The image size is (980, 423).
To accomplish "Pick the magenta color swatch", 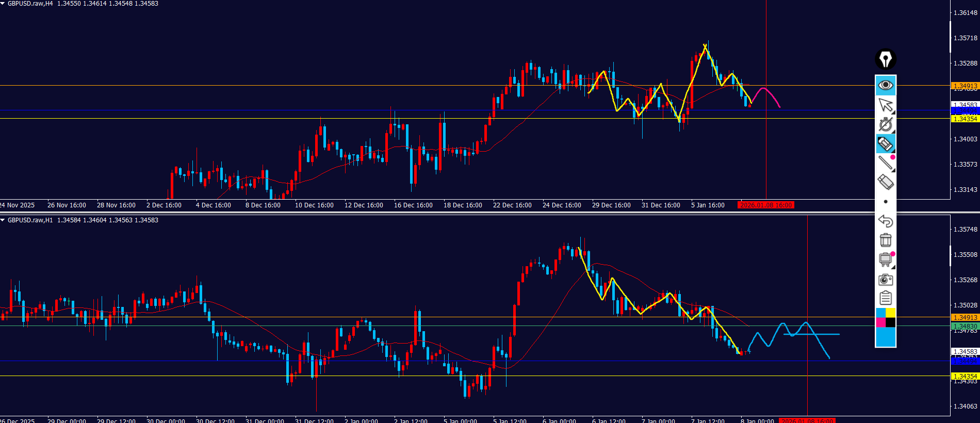I will 880,322.
